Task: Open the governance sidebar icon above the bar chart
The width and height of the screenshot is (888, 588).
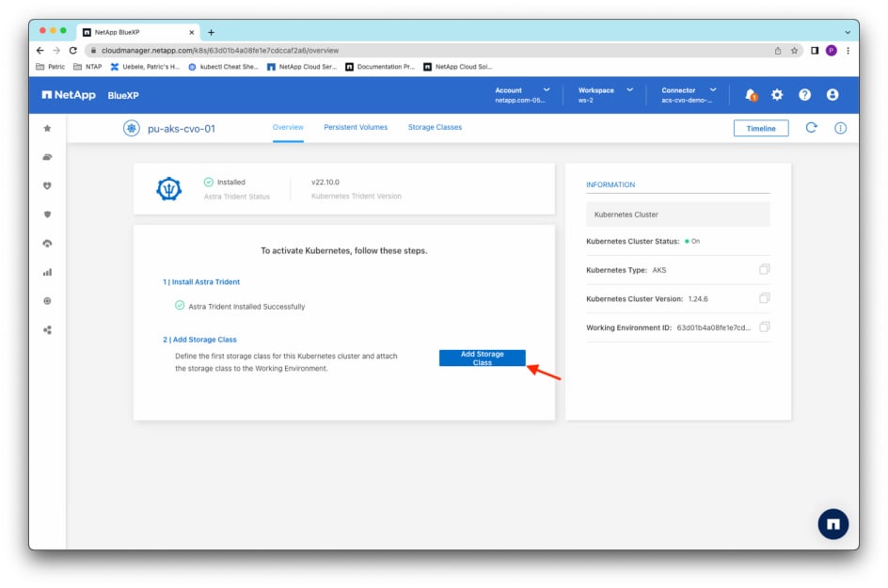Action: [48, 244]
